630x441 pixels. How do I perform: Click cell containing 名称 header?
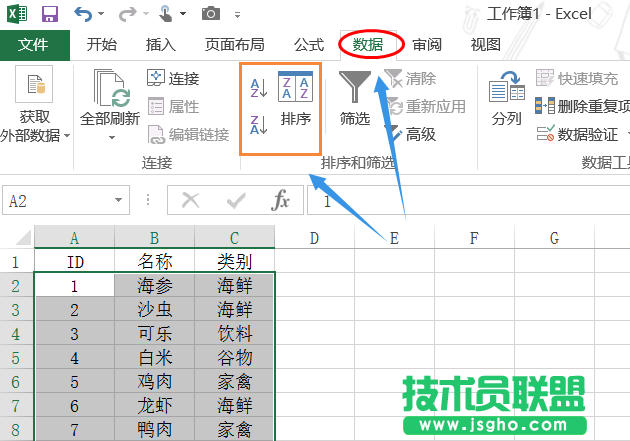154,261
